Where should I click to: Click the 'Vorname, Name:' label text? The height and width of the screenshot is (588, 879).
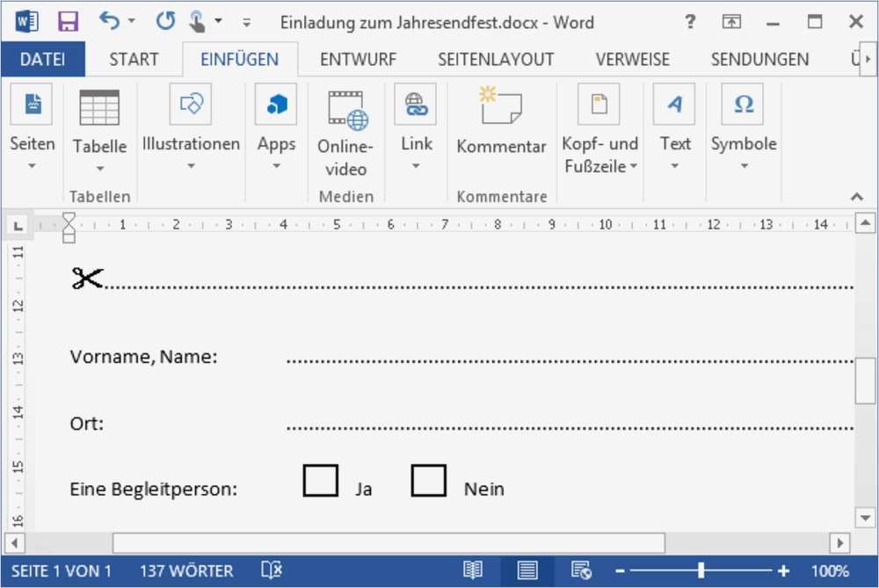pyautogui.click(x=143, y=357)
